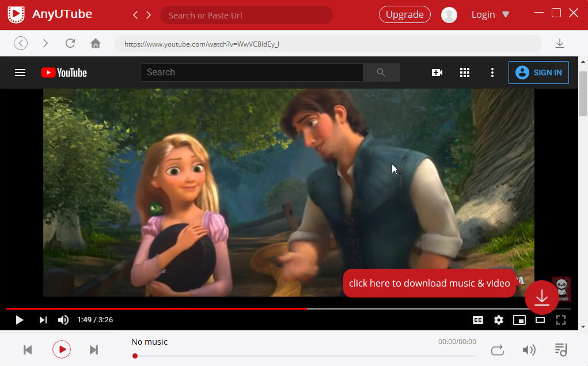Minimize the AnyUTube window
Viewport: 588px width, 366px height.
click(539, 13)
